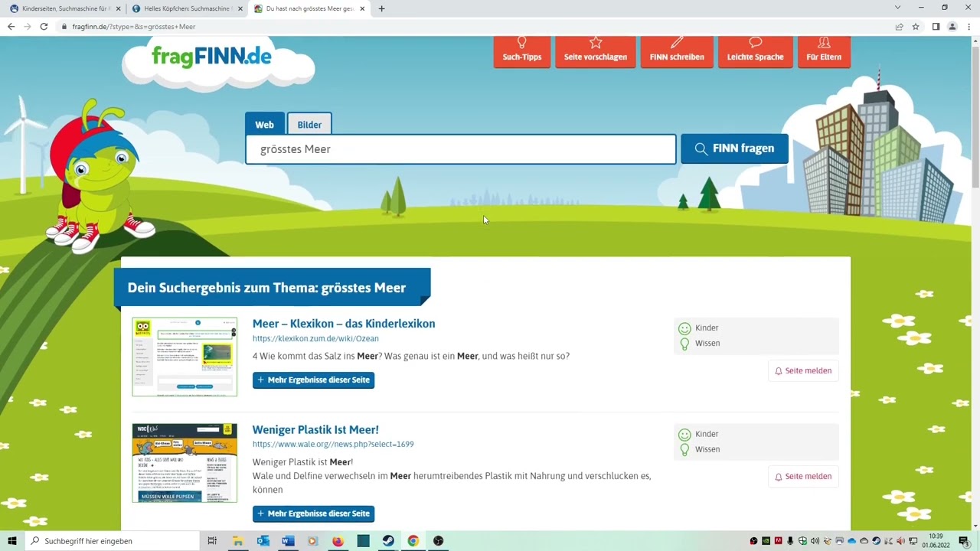Switch to the Bilder search tab
This screenshot has height=551, width=980.
coord(309,124)
